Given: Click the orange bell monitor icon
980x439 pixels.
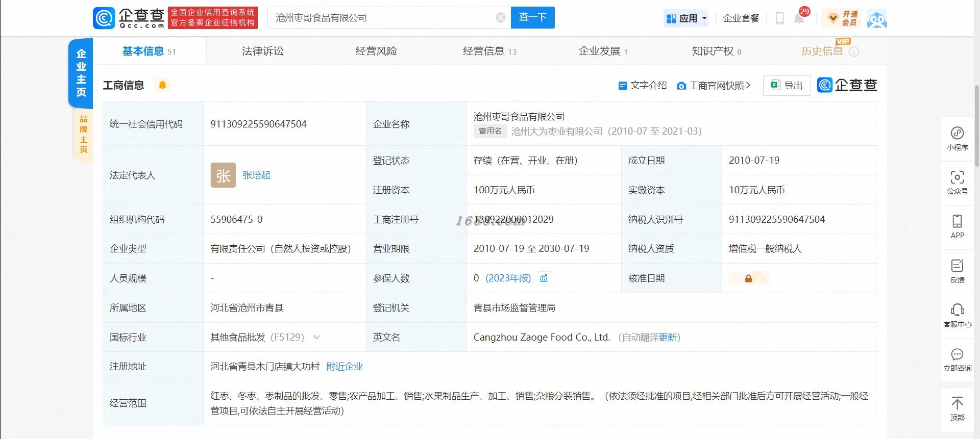Looking at the screenshot, I should click(x=162, y=85).
